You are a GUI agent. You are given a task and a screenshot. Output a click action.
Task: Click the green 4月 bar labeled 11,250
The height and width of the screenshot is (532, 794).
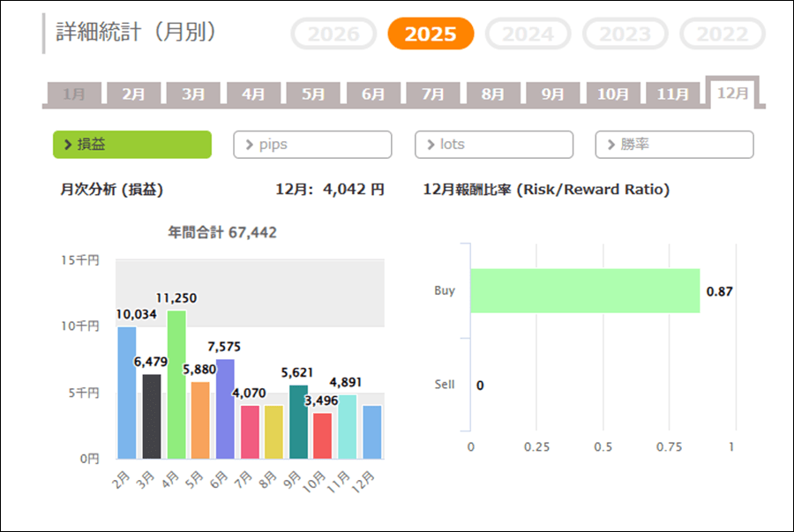(176, 385)
